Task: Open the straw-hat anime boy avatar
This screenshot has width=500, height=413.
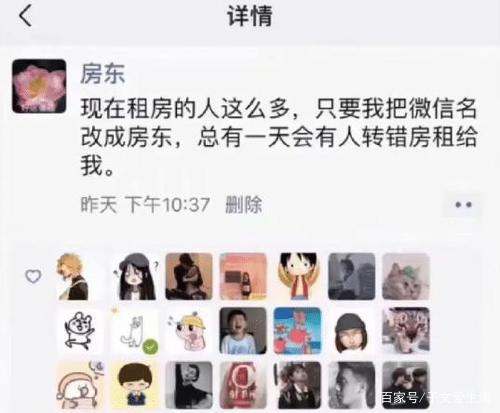Action: (x=298, y=276)
